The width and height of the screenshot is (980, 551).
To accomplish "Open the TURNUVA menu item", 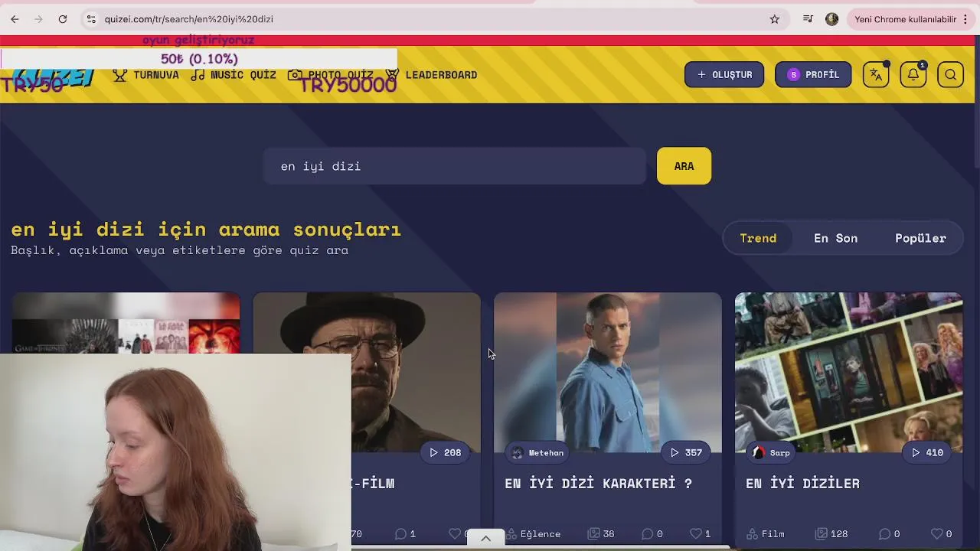I will click(x=146, y=75).
